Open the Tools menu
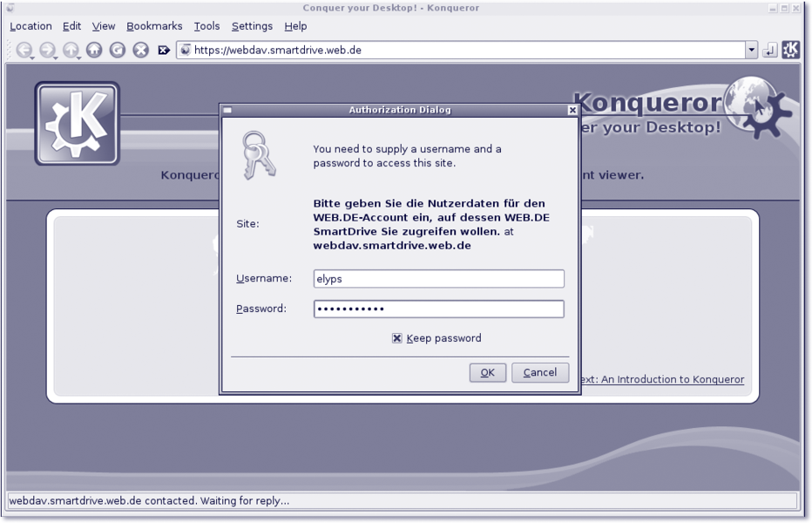The width and height of the screenshot is (812, 523). (x=206, y=26)
